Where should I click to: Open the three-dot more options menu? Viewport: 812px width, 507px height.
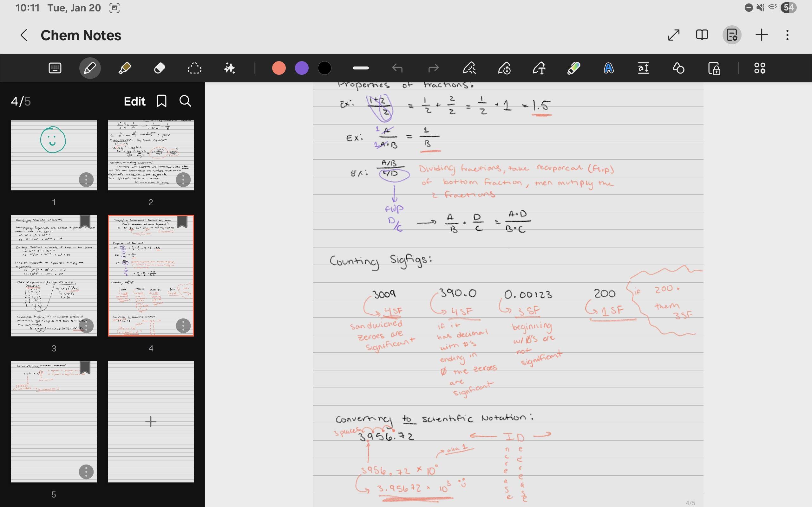pyautogui.click(x=787, y=35)
